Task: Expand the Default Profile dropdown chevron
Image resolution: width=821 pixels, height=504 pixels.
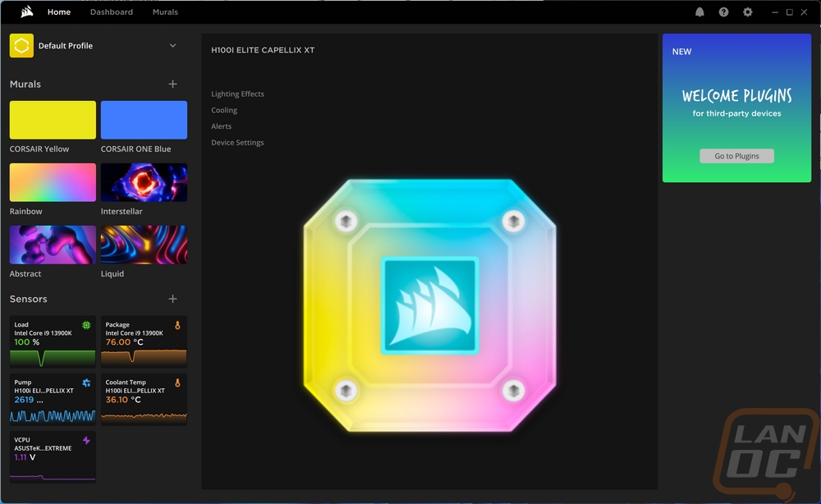Action: pyautogui.click(x=172, y=45)
